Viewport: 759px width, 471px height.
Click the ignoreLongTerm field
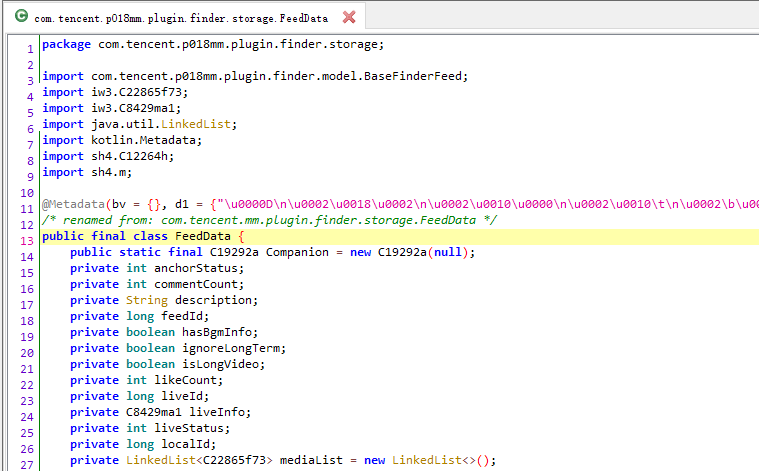[231, 348]
